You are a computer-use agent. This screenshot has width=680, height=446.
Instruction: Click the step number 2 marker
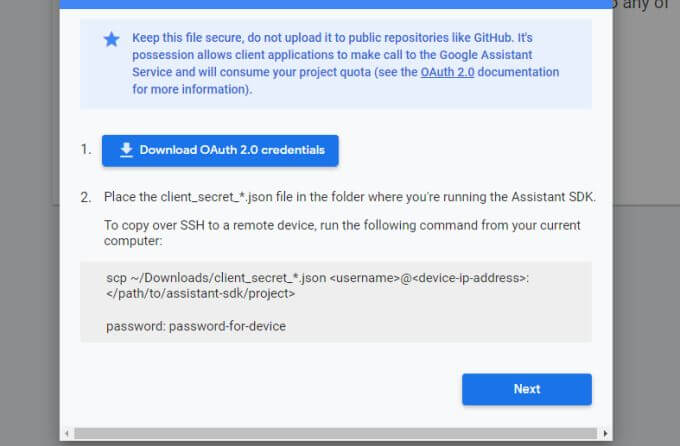pos(86,197)
